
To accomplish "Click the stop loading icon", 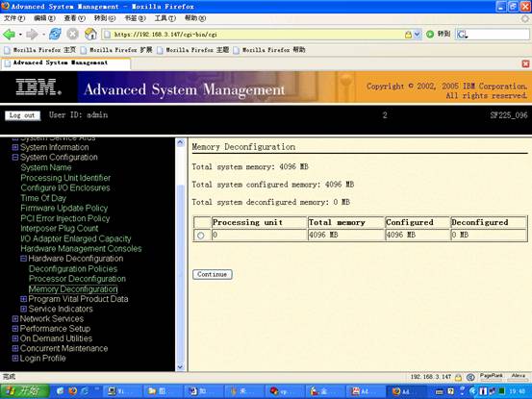I will [72, 34].
